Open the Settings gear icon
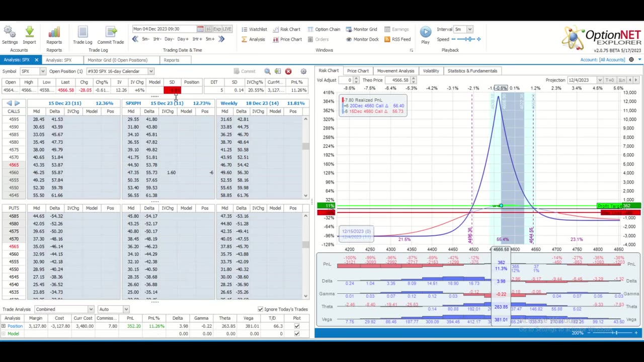 pos(10,33)
